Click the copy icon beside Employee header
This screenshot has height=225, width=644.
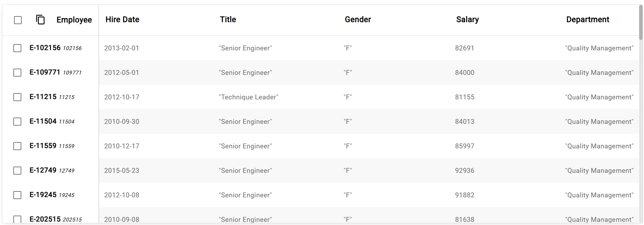click(x=40, y=20)
